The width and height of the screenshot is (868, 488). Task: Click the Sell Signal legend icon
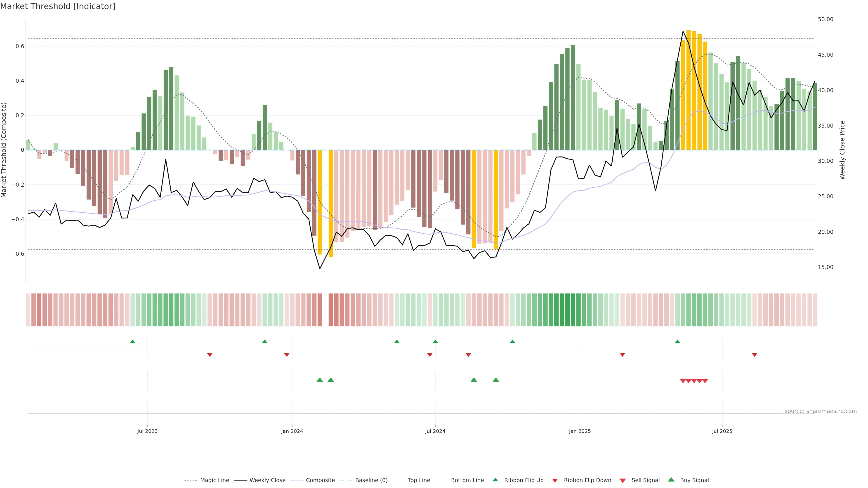point(622,481)
